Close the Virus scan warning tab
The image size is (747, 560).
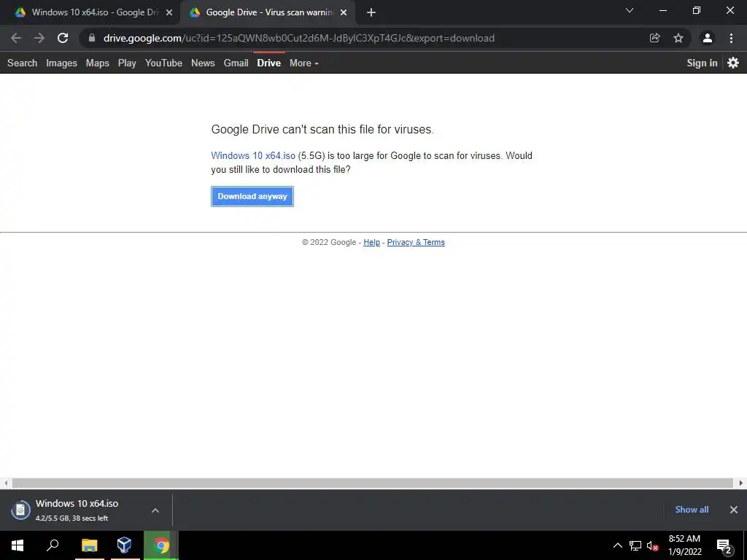coord(344,12)
